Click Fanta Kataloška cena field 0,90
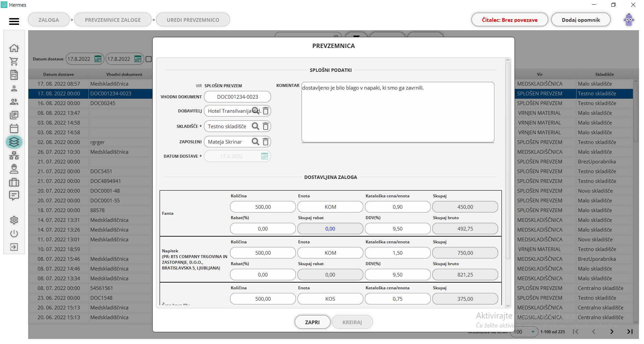The height and width of the screenshot is (344, 644). pyautogui.click(x=398, y=207)
